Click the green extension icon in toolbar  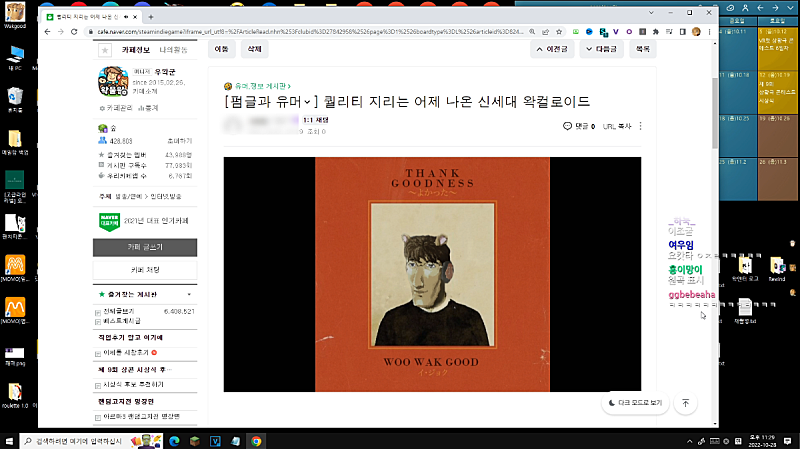(576, 32)
